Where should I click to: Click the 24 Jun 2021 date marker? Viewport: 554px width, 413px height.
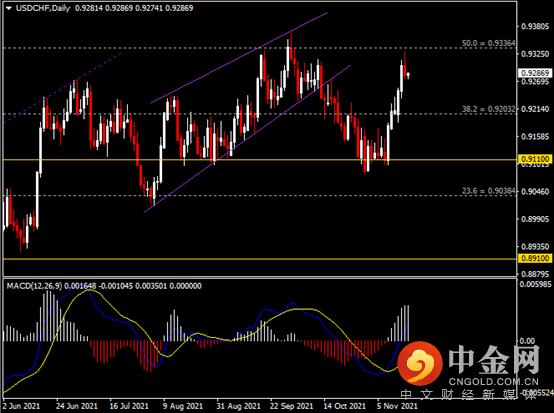77,406
